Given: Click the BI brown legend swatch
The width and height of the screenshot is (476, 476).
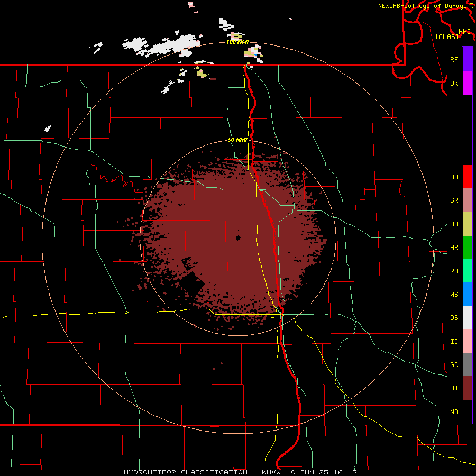Looking at the screenshot, I should pyautogui.click(x=467, y=388).
